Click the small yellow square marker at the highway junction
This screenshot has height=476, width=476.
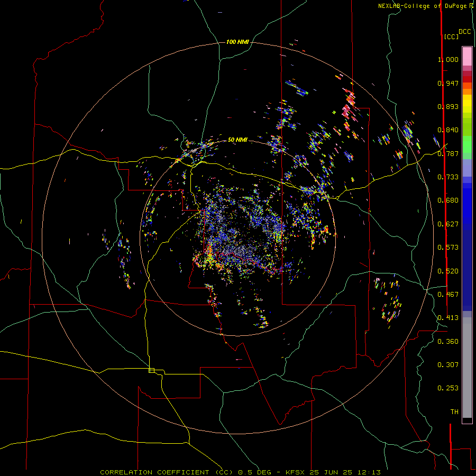[x=151, y=370]
